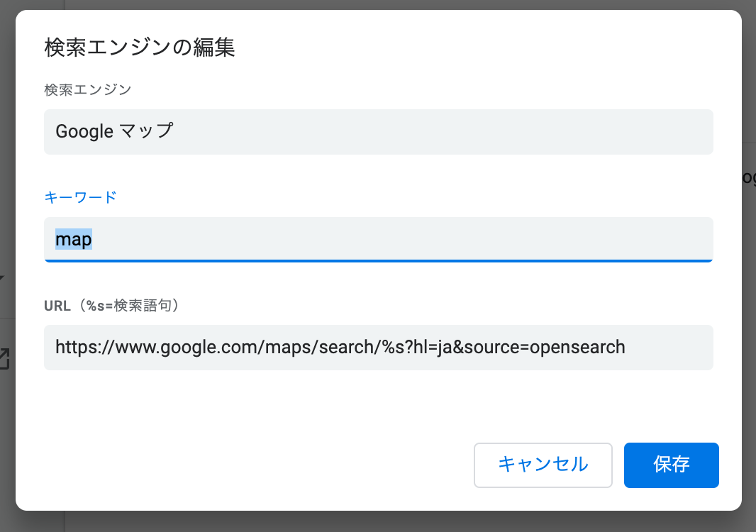
Task: Click the URL（%s=検索語句） label
Action: point(112,305)
